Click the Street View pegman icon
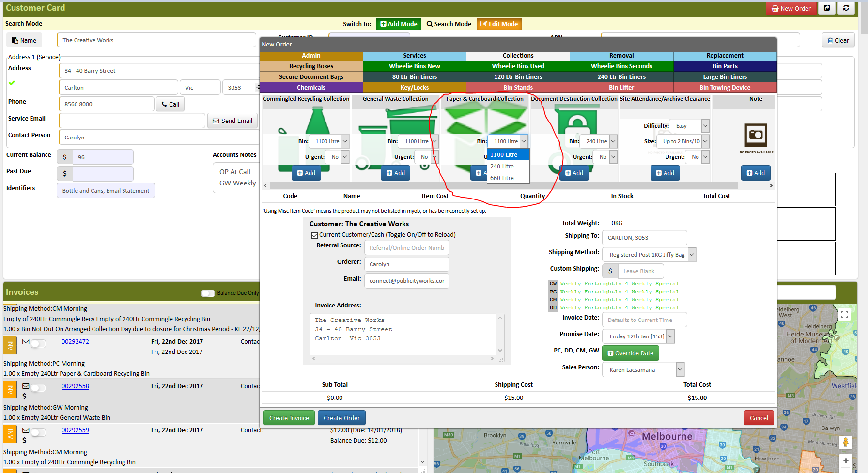The image size is (868, 474). 846,442
